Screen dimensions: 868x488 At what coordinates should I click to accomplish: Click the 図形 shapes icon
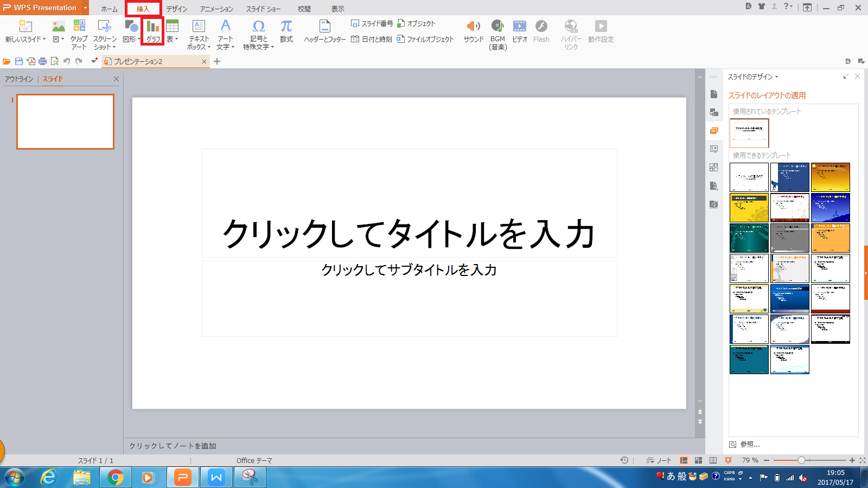[x=131, y=26]
